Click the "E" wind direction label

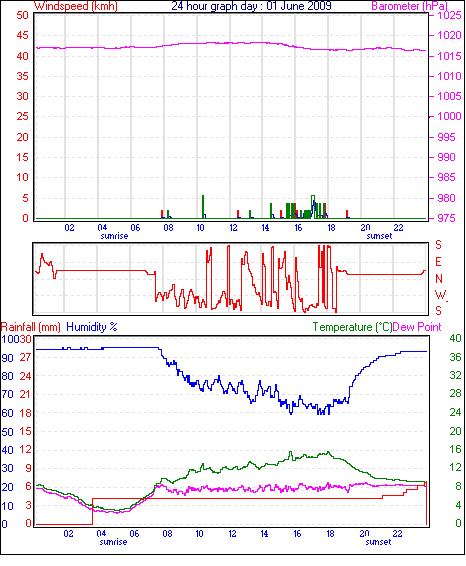[438, 262]
